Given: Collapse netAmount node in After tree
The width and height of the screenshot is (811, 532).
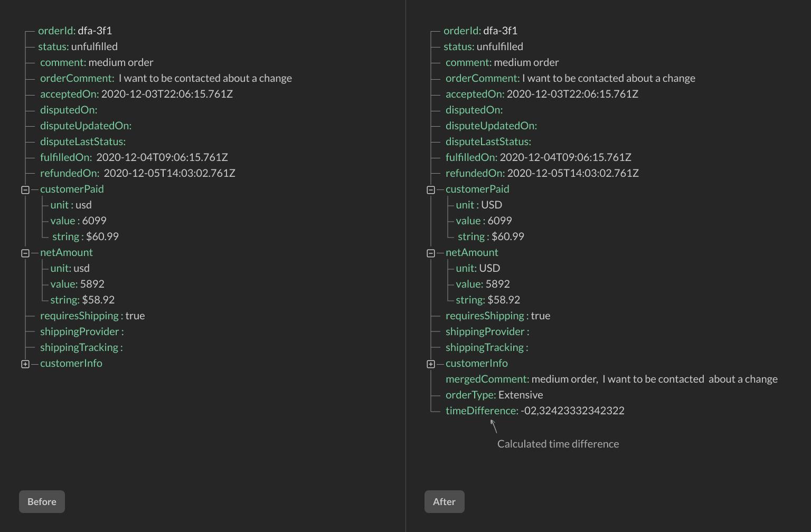Looking at the screenshot, I should [431, 253].
